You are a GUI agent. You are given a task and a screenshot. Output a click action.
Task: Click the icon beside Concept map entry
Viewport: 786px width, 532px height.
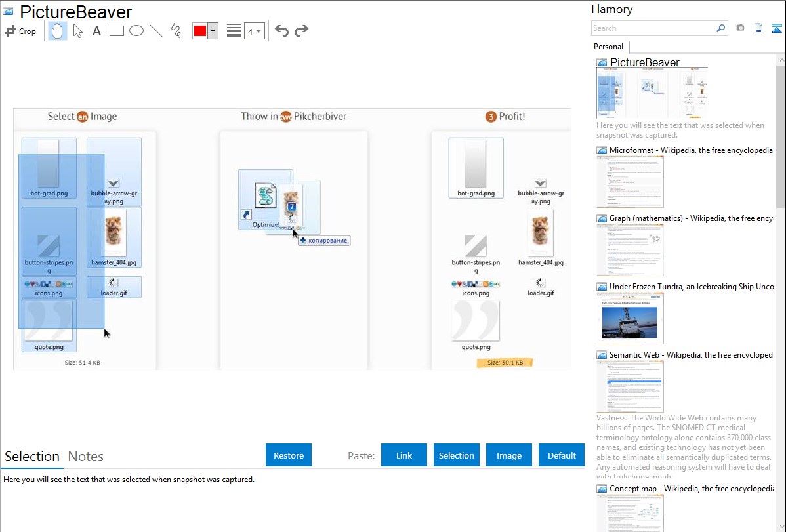pyautogui.click(x=602, y=489)
